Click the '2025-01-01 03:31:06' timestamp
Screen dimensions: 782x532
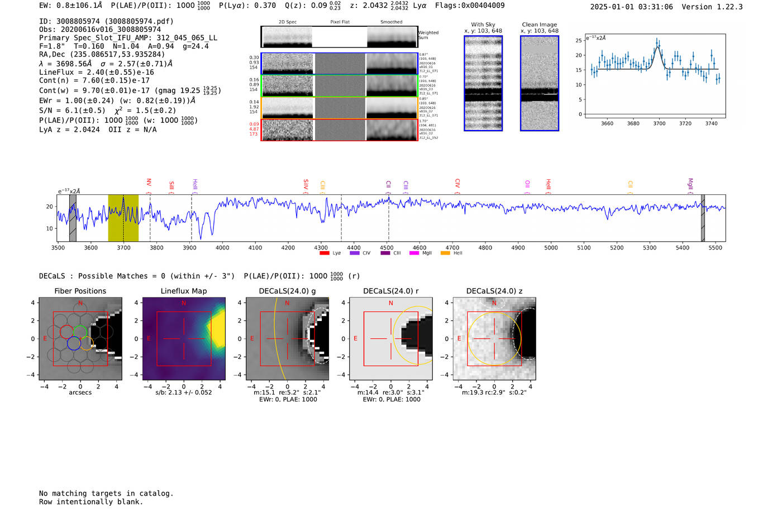[631, 7]
